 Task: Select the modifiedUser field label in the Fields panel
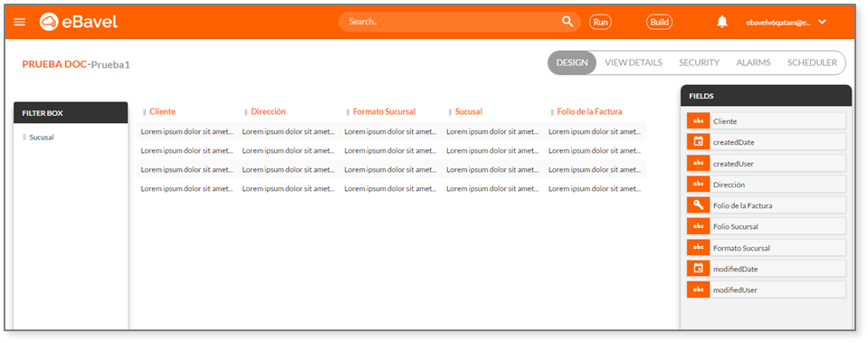click(735, 290)
